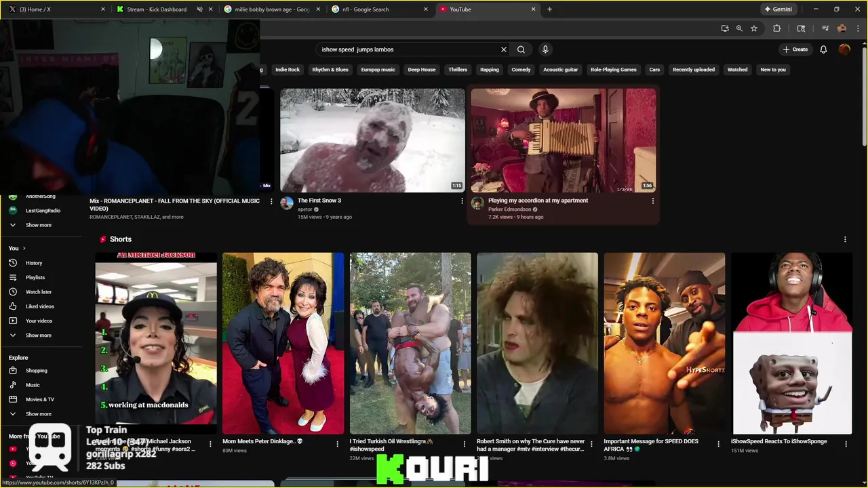Start voice search with the microphone icon
Image resolution: width=868 pixels, height=488 pixels.
(545, 49)
